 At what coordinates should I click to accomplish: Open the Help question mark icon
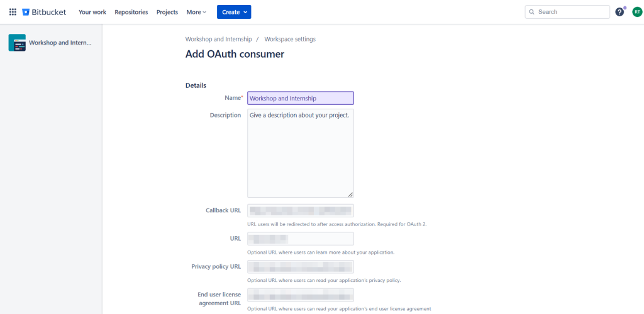tap(619, 12)
